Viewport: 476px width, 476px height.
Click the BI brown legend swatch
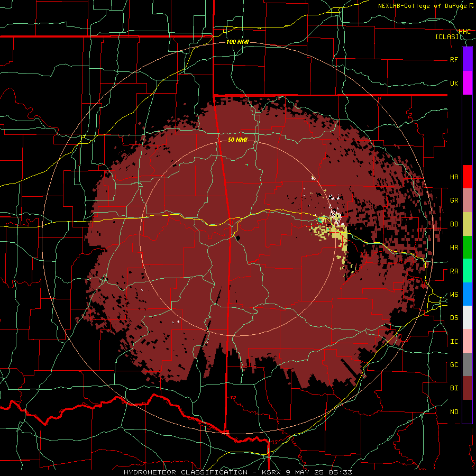point(467,388)
